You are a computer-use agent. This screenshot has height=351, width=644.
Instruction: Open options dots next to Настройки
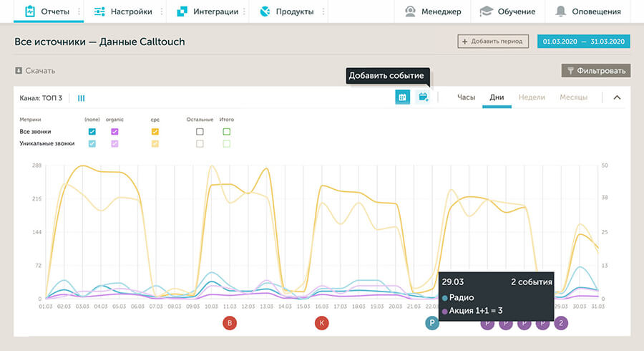pyautogui.click(x=162, y=11)
